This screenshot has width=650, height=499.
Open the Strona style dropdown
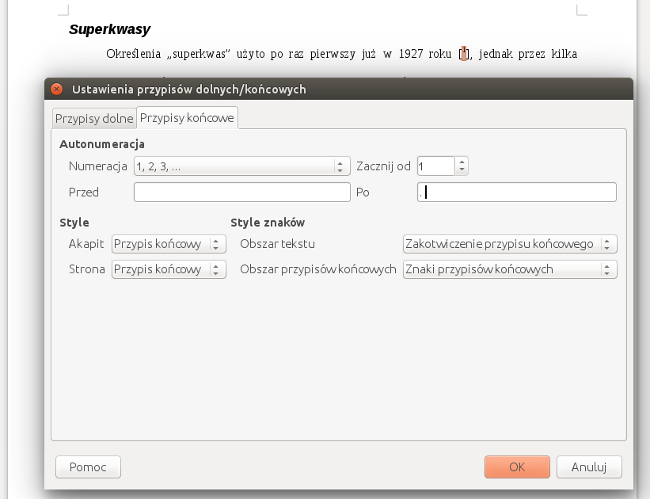tap(168, 269)
